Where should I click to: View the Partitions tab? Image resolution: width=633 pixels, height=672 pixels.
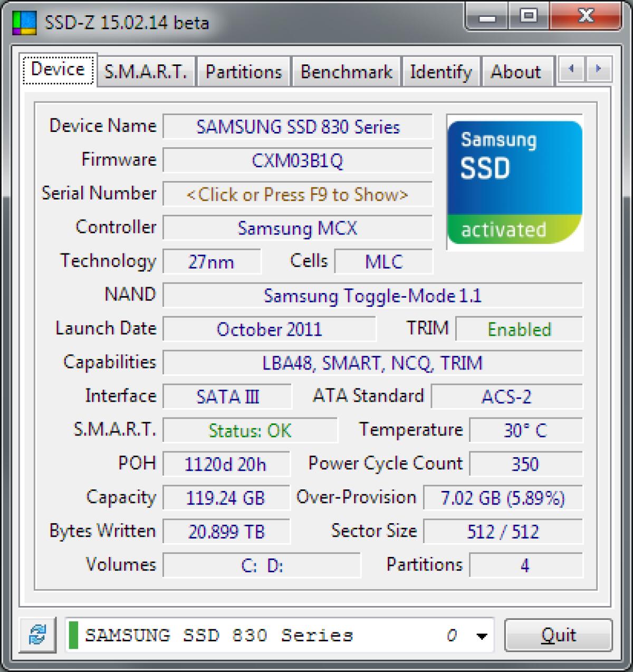click(244, 71)
